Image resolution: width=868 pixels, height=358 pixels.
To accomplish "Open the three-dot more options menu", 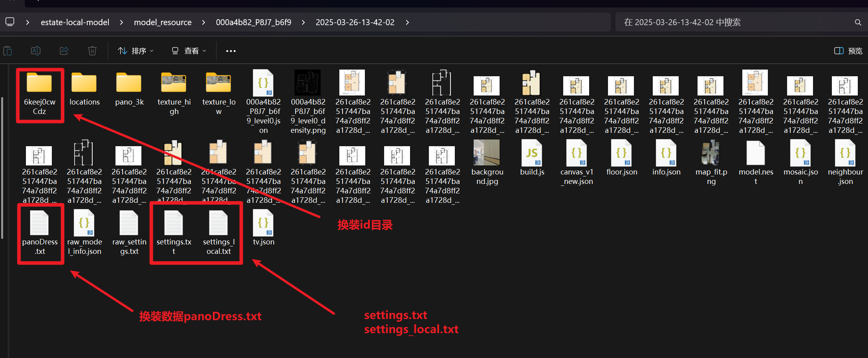I will click(231, 51).
